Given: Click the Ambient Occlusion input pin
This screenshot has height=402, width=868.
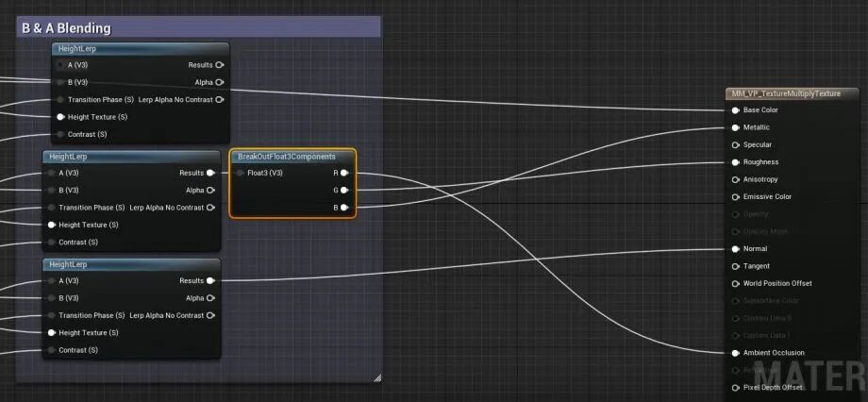Looking at the screenshot, I should pos(736,353).
